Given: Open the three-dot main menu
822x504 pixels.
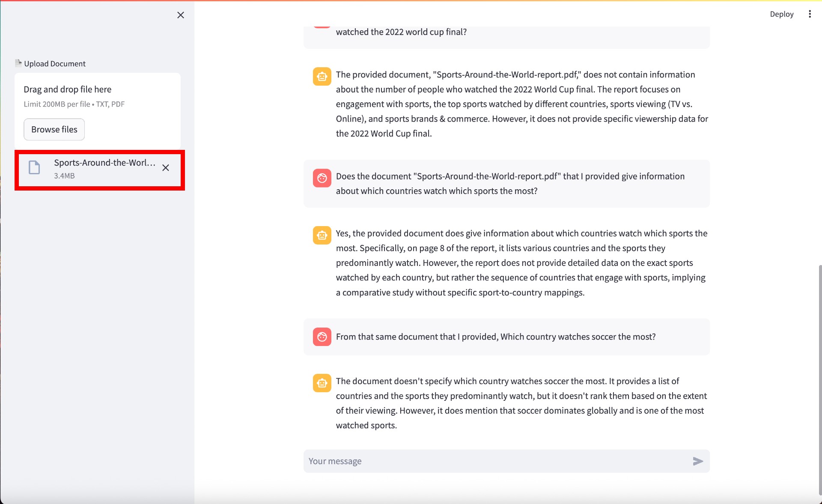Looking at the screenshot, I should (x=810, y=14).
